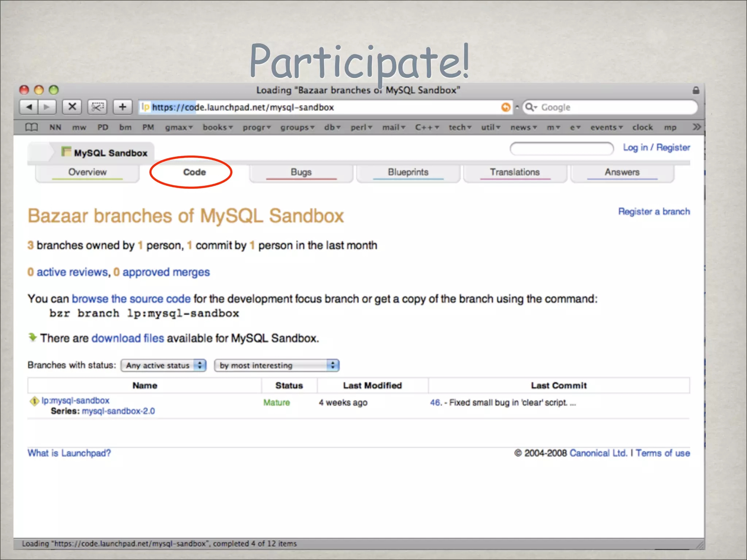Click the orange reload snapback icon in address bar
Image resolution: width=747 pixels, height=560 pixels.
coord(506,107)
